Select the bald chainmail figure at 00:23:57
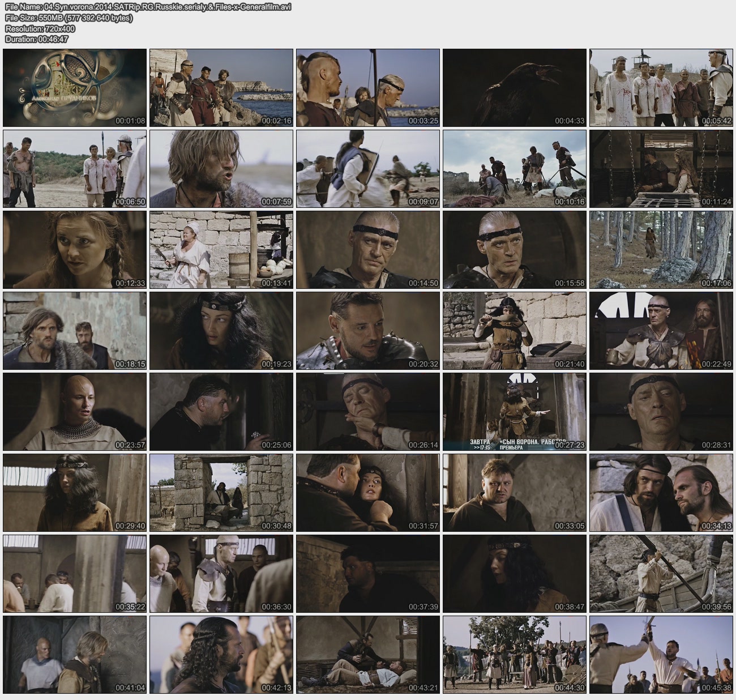Screen dimensions: 736x700 tap(75, 412)
